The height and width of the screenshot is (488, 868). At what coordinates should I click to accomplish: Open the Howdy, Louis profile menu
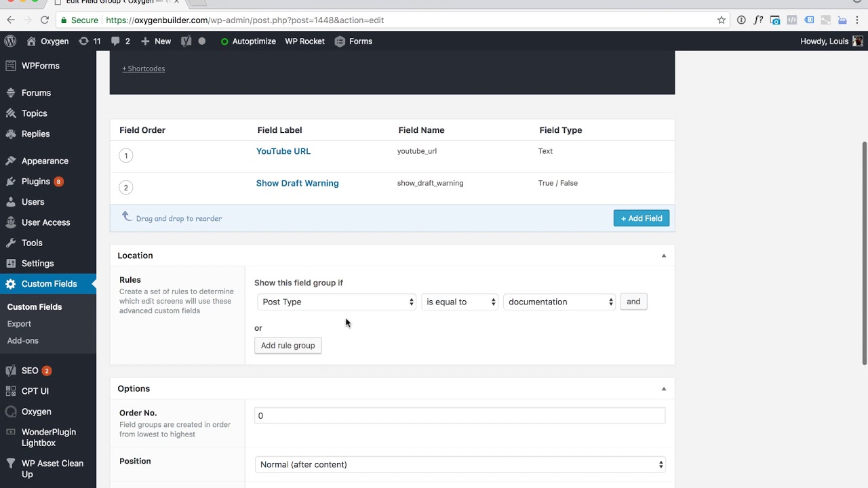click(831, 41)
